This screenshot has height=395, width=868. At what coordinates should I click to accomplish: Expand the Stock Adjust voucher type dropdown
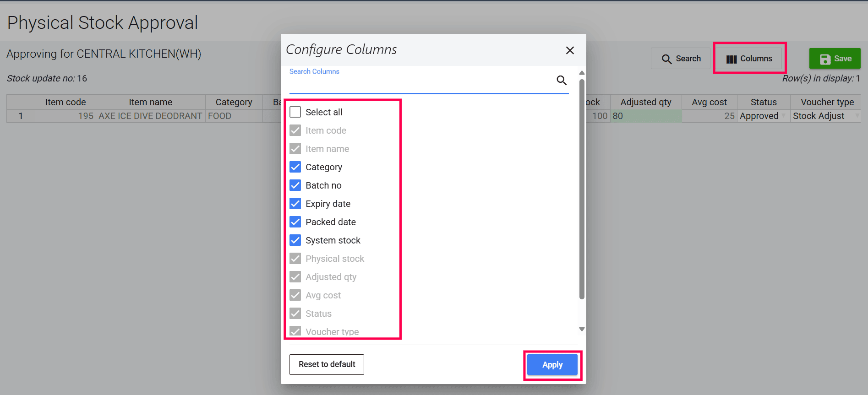click(857, 116)
